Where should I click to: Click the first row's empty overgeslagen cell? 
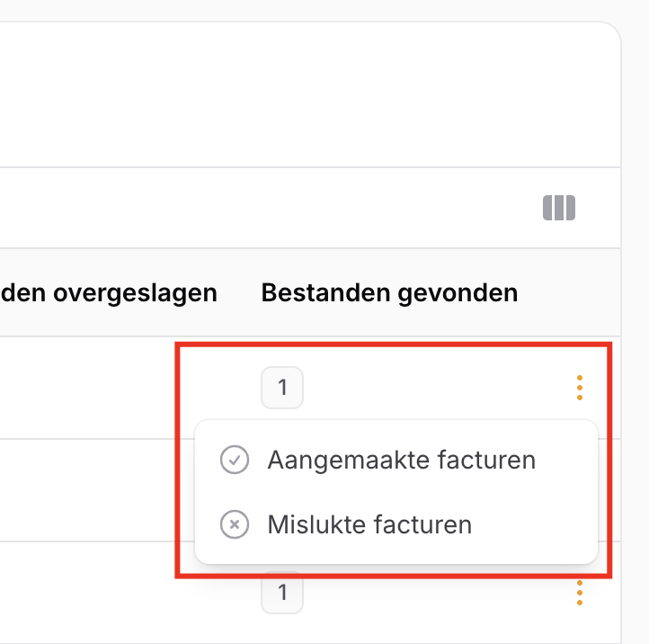(x=90, y=388)
